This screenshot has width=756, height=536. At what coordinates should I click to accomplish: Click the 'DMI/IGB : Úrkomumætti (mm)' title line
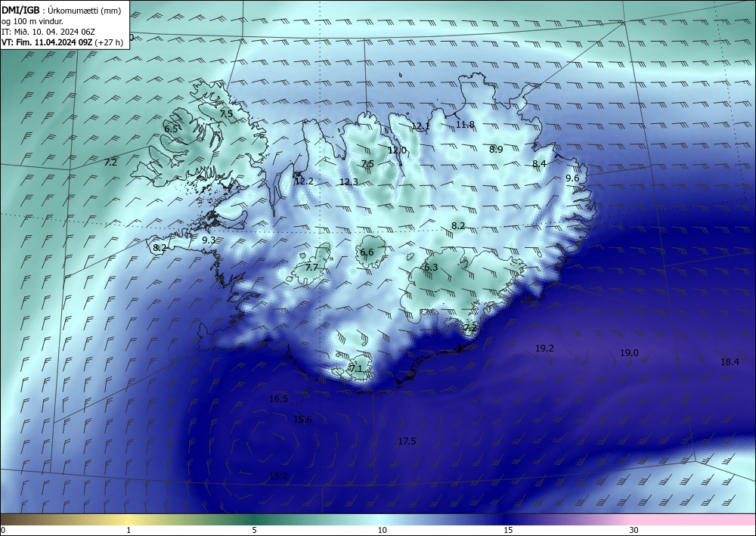click(61, 10)
